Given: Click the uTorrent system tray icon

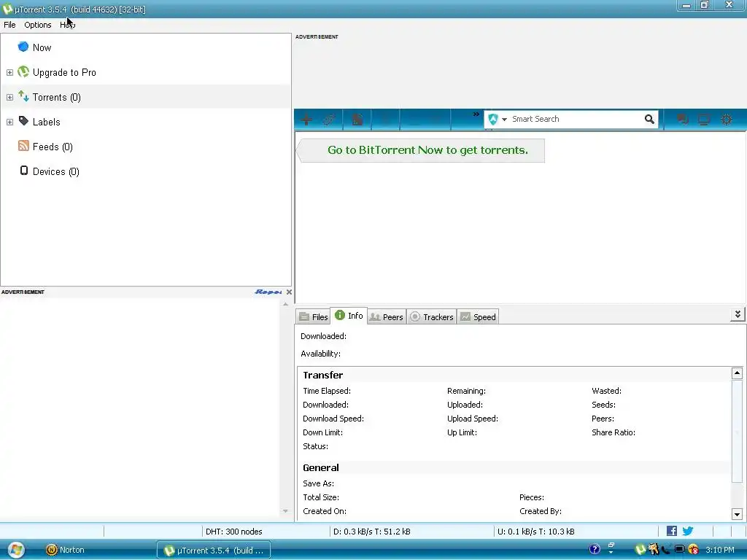Looking at the screenshot, I should pos(640,550).
